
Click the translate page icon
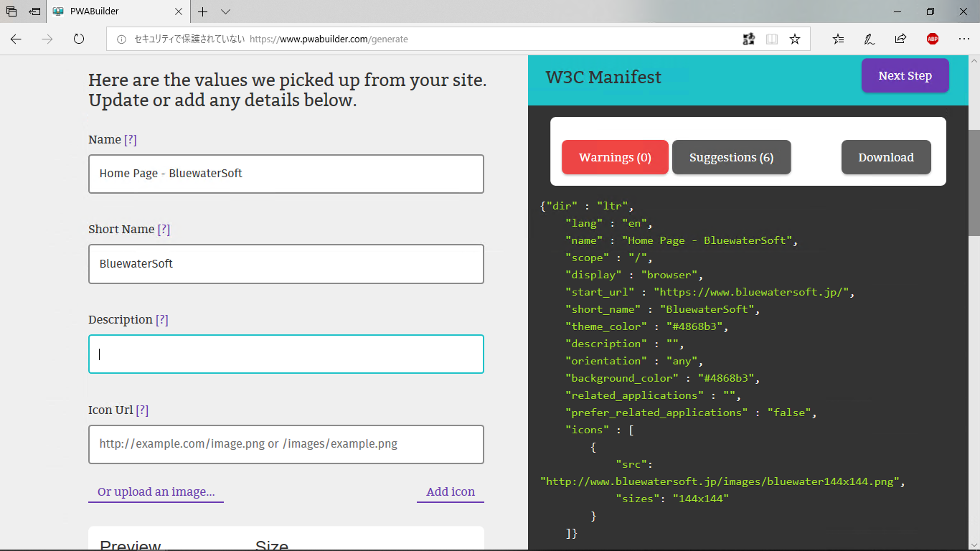coord(748,39)
